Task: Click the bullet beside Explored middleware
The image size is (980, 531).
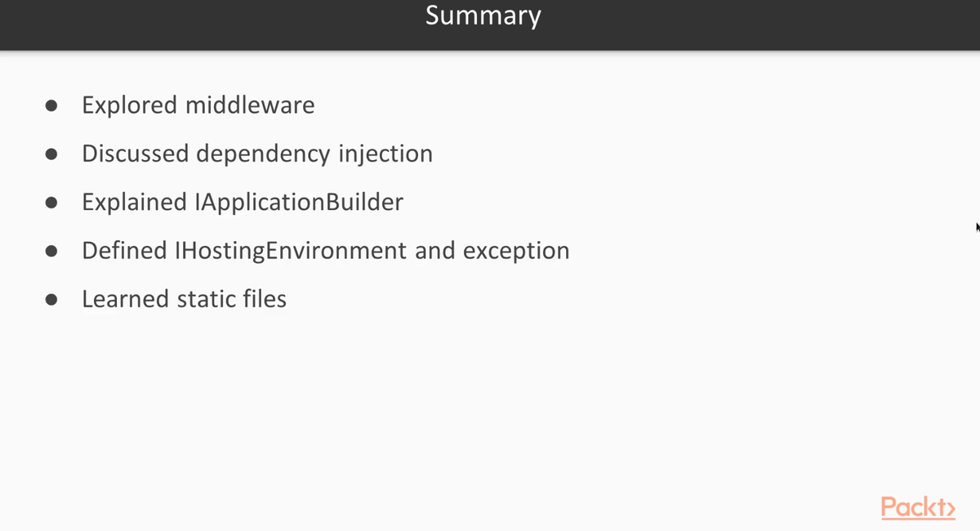Action: 51,105
